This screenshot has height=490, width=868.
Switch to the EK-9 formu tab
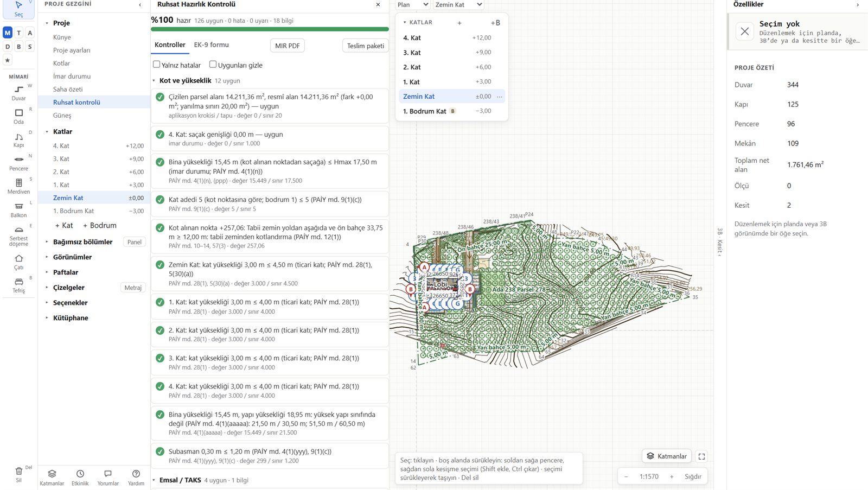click(212, 45)
